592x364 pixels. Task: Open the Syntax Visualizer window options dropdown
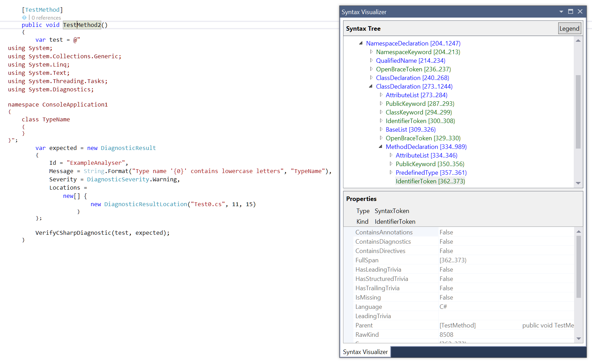[x=561, y=12]
